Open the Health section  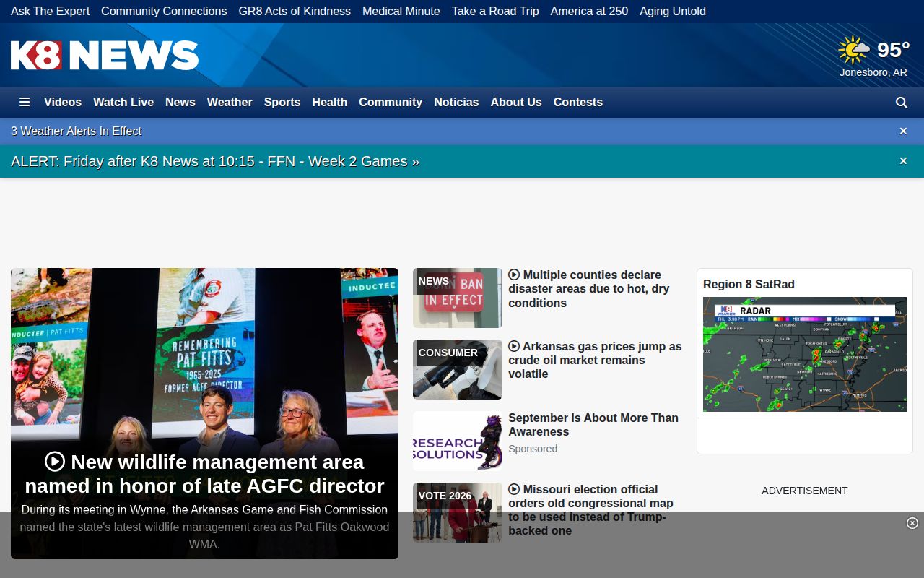pyautogui.click(x=330, y=103)
